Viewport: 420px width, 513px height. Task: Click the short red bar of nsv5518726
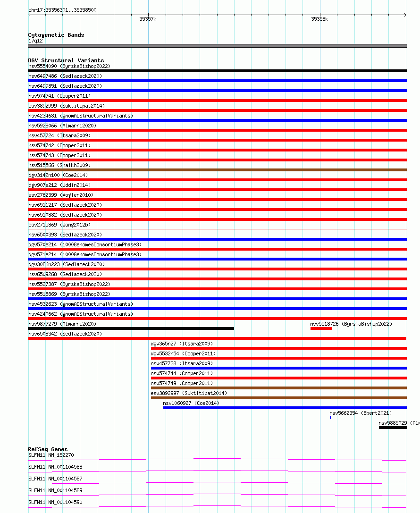tap(321, 328)
